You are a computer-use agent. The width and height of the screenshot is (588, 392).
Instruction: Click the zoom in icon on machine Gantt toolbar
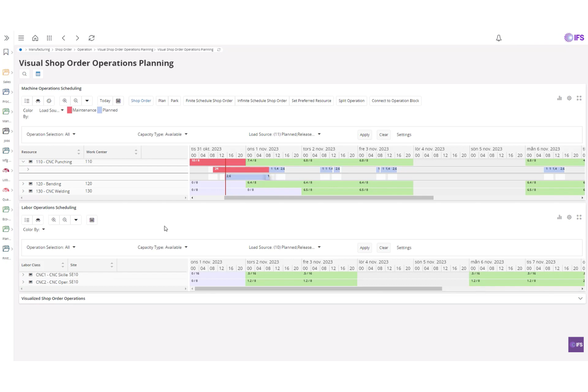[x=64, y=100]
